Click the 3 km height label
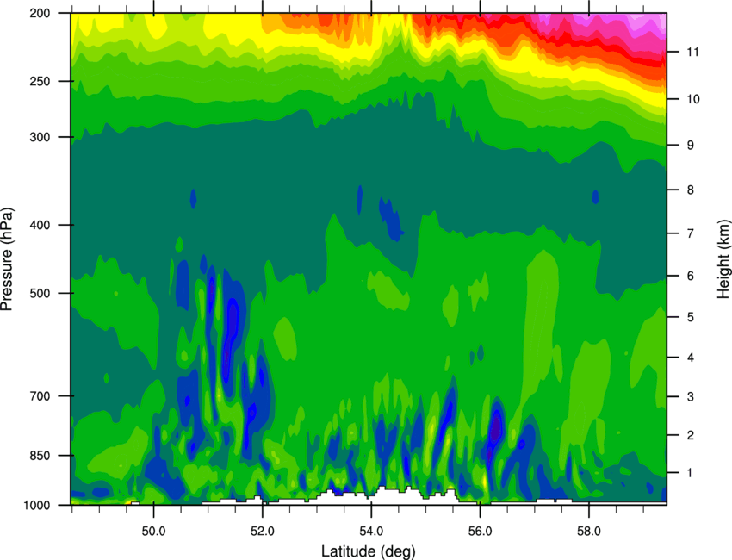Screen dimensions: 732x560 tap(691, 396)
